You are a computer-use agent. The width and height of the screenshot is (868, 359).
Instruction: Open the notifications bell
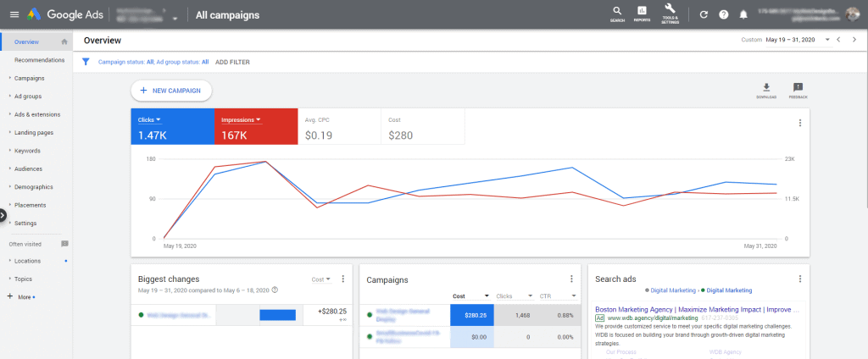(743, 15)
